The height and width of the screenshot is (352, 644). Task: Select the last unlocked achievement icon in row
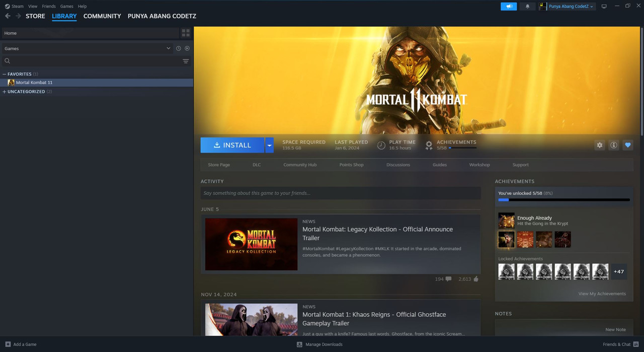(x=562, y=240)
